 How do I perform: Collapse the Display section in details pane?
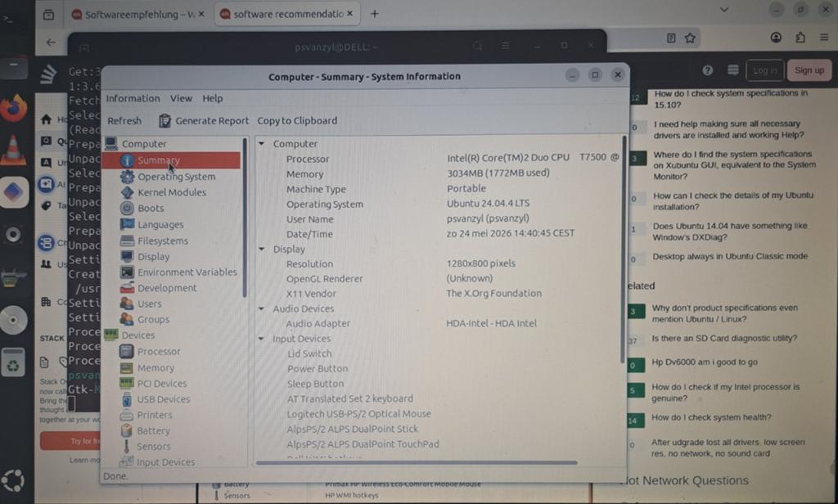click(262, 249)
